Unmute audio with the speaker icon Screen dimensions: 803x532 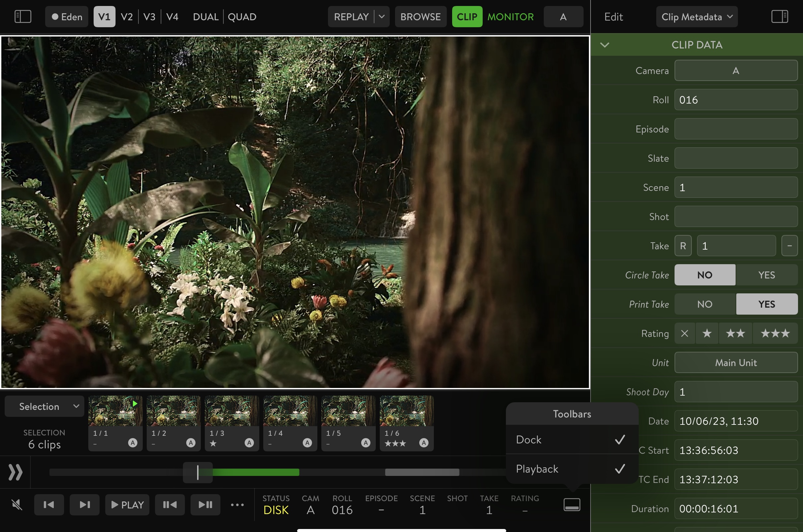click(17, 505)
